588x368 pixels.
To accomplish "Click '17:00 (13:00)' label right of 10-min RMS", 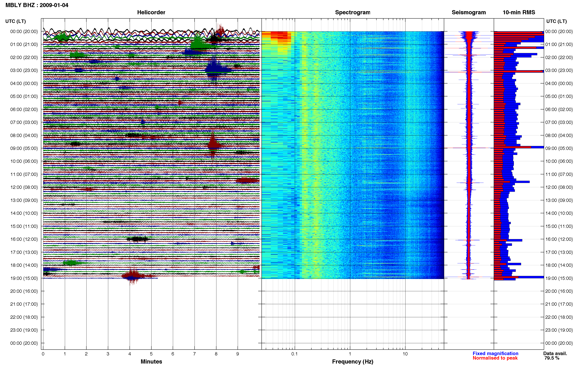I will [x=559, y=252].
